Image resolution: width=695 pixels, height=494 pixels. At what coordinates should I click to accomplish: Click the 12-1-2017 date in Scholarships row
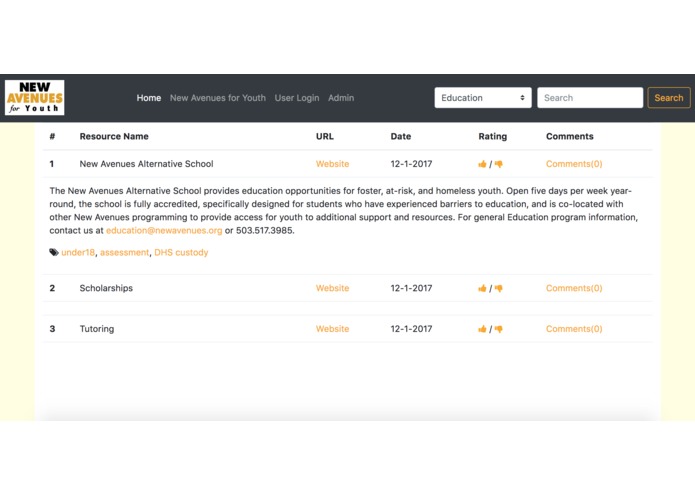pos(411,288)
